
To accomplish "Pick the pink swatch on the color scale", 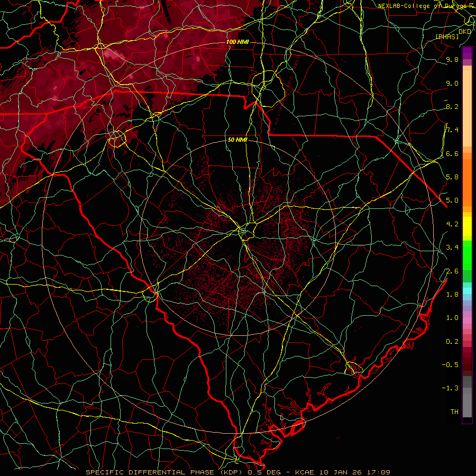I will point(467,321).
